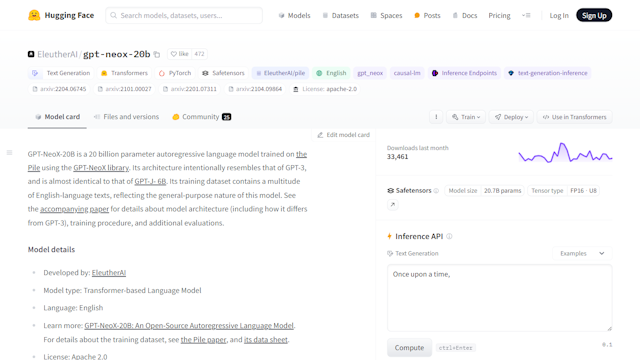
Task: Select the Transformers library tag
Action: pos(124,73)
